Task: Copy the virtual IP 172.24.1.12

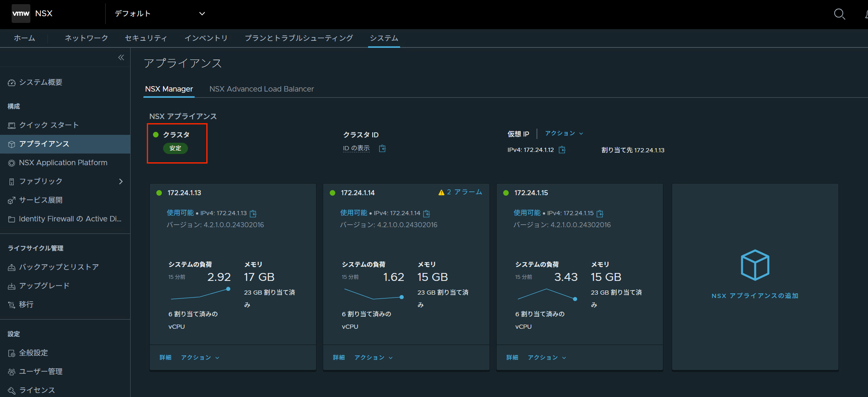Action: point(562,150)
